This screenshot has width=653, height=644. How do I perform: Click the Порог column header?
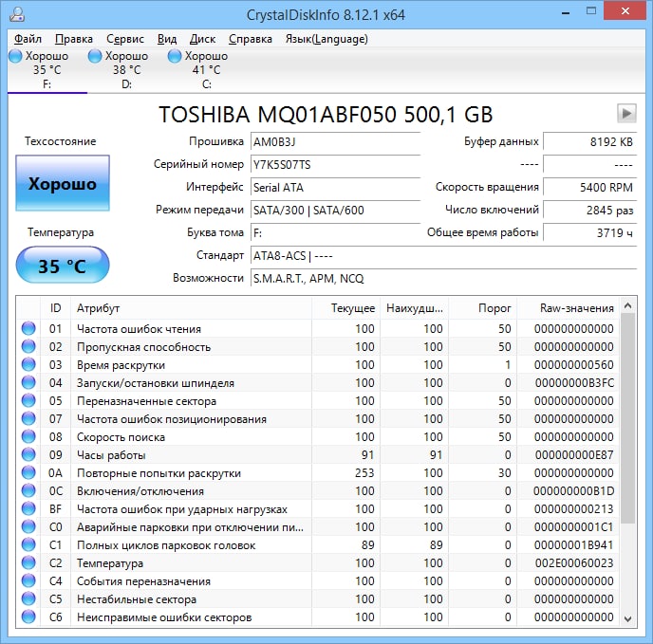tap(483, 308)
